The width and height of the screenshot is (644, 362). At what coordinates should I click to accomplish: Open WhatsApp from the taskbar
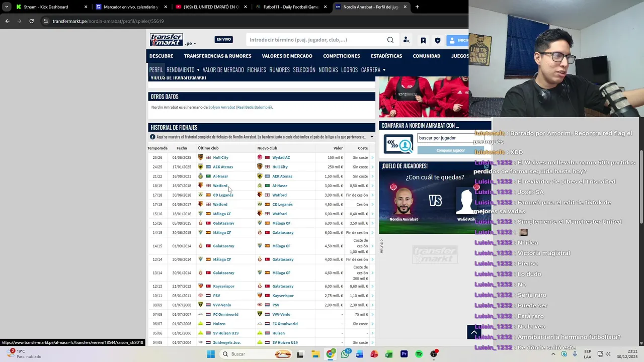pyautogui.click(x=345, y=354)
